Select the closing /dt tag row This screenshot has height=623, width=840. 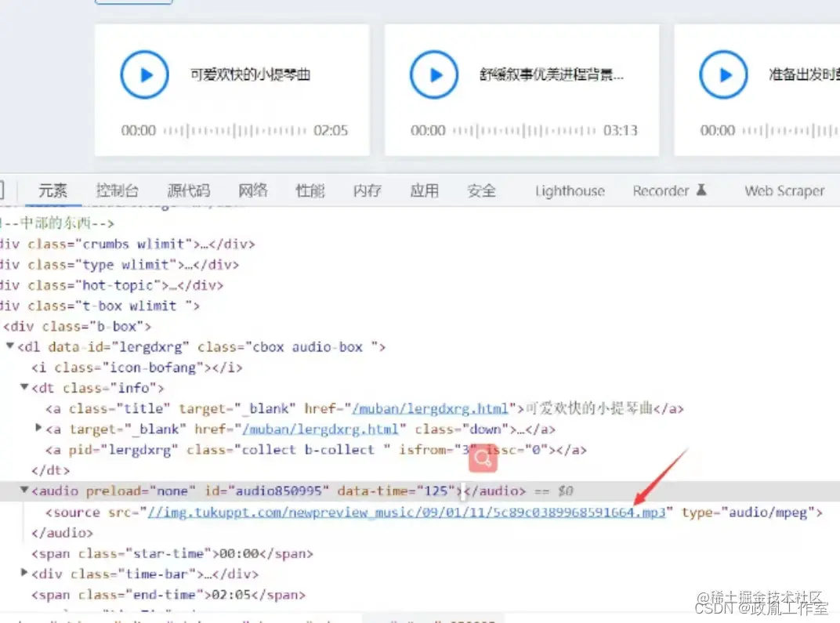[x=50, y=470]
